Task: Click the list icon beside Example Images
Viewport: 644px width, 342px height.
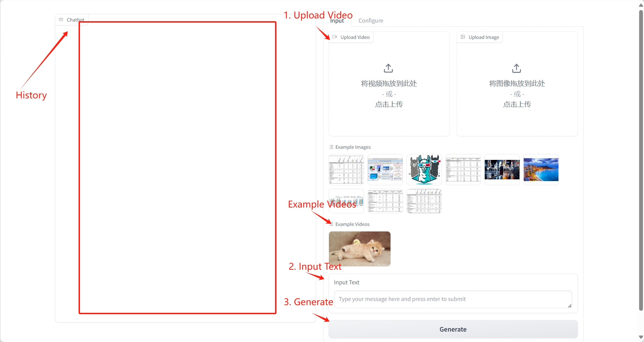Action: (331, 147)
